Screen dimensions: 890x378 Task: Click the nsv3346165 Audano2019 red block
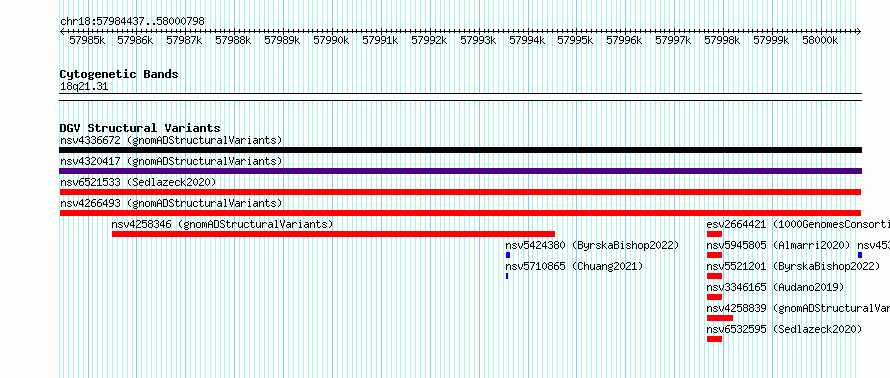coord(714,297)
